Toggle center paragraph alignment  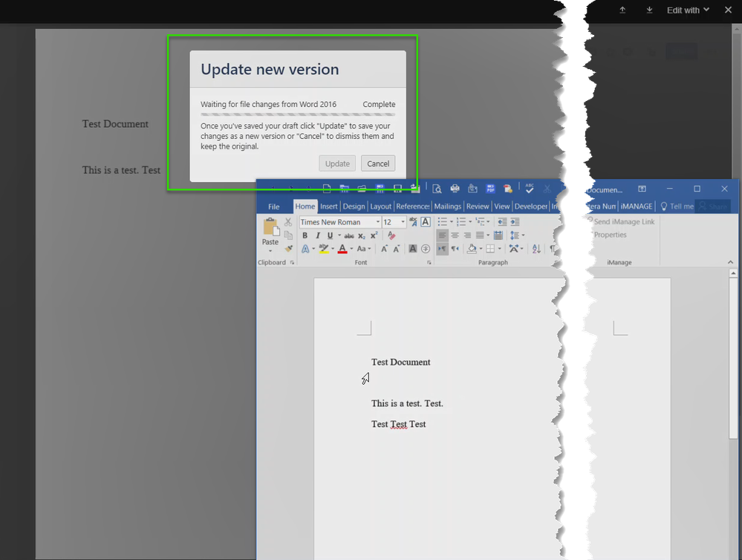point(453,235)
